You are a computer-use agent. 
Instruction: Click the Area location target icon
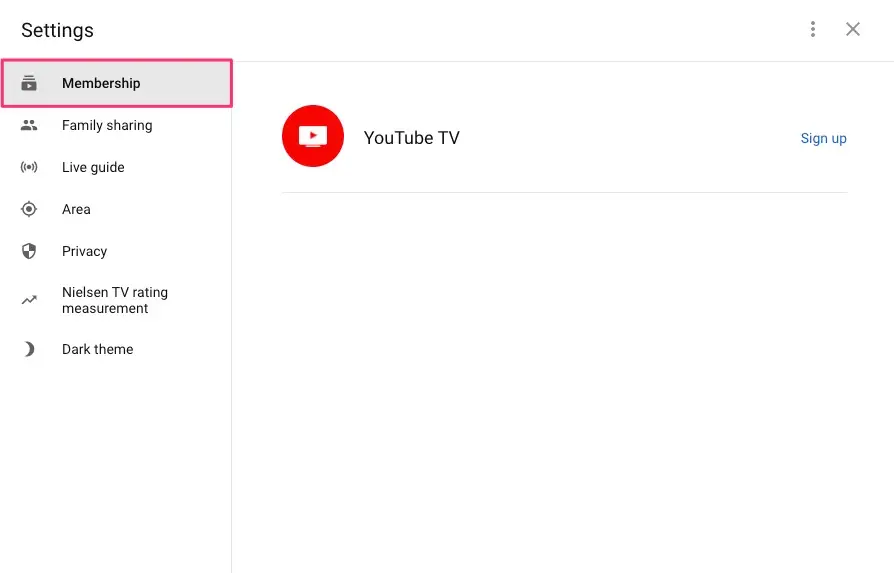click(x=29, y=209)
